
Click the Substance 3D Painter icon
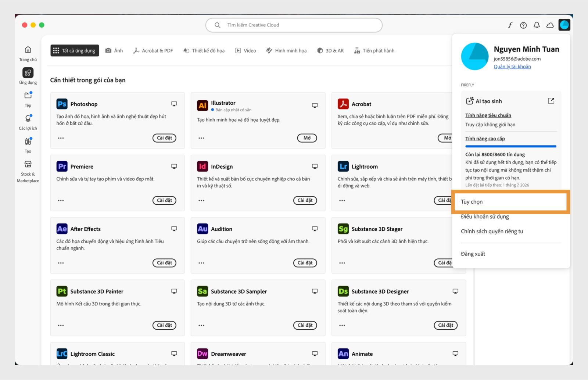tap(62, 291)
